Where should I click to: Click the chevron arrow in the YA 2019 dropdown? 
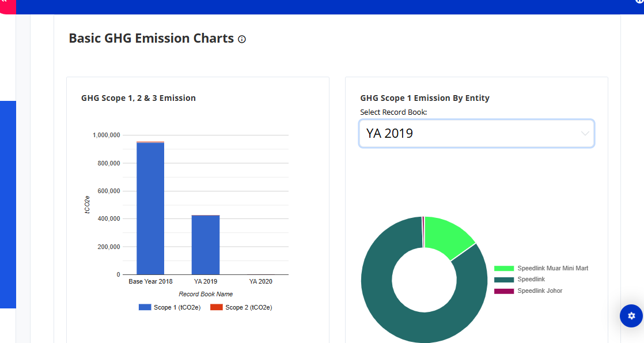click(585, 134)
